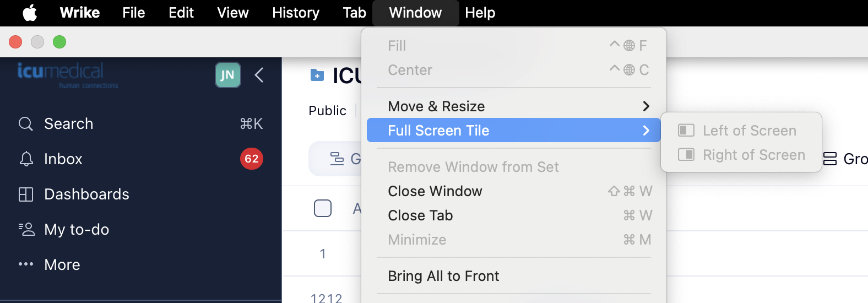
Task: Open the Search magnifier icon in sidebar
Action: pyautogui.click(x=26, y=124)
